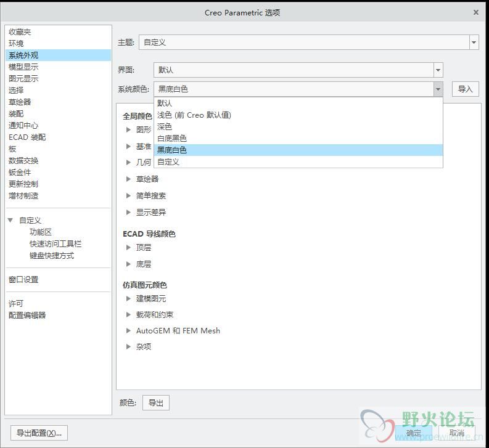Collapse the 系统颜色 dropdown arrow
This screenshot has height=448, width=489.
click(x=438, y=89)
